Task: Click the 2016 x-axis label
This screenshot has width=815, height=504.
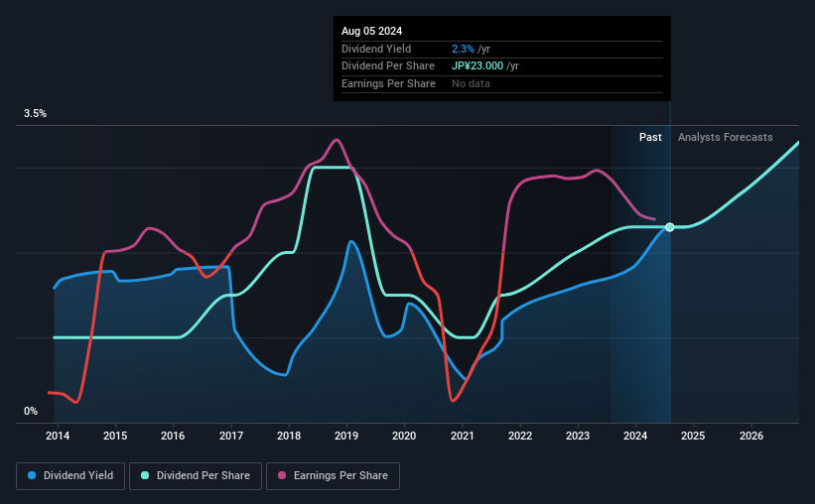Action: pos(173,436)
